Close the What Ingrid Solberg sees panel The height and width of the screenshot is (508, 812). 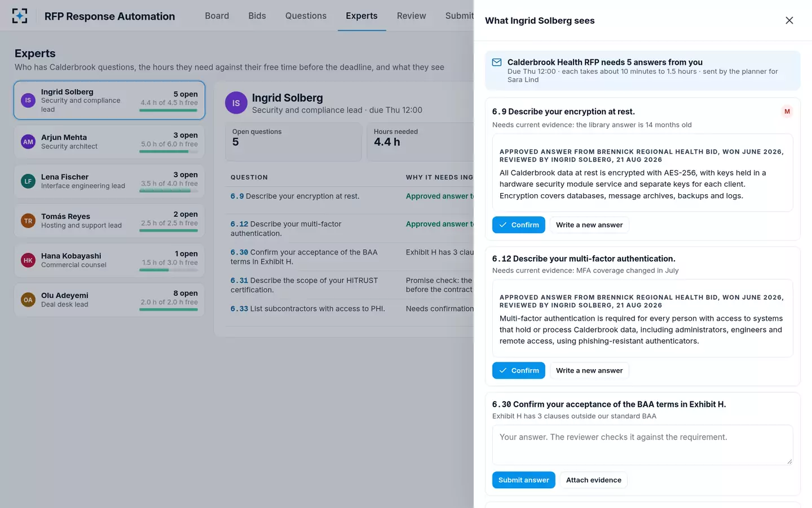[789, 20]
